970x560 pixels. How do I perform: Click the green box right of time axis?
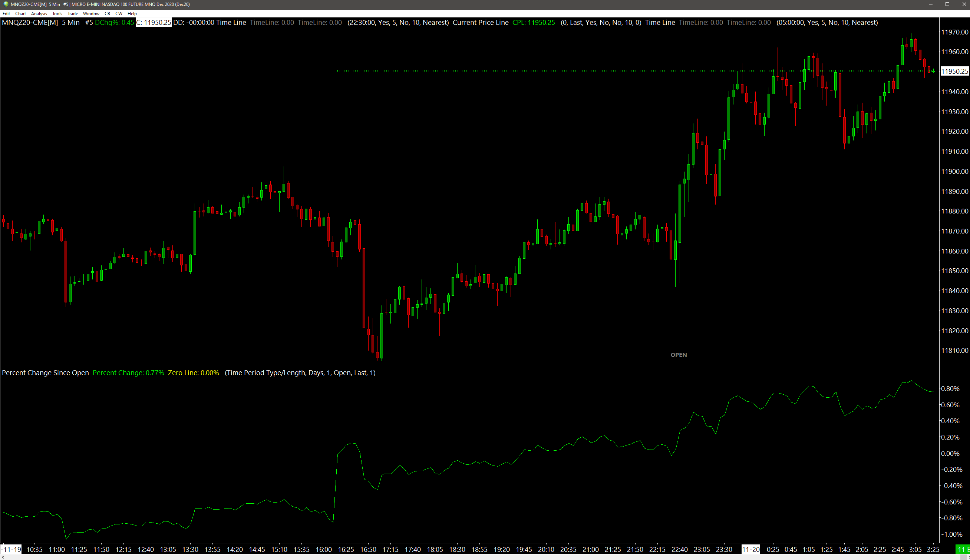[x=963, y=549]
